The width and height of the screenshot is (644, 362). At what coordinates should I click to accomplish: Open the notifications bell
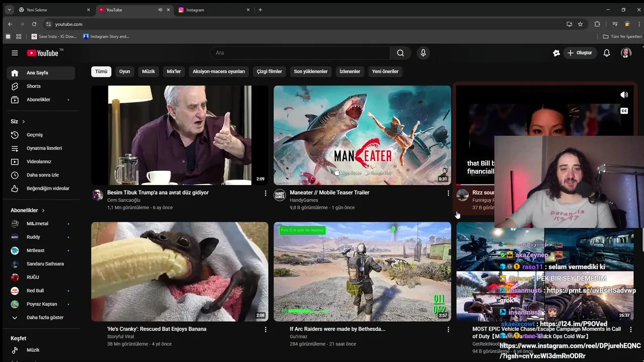click(607, 53)
